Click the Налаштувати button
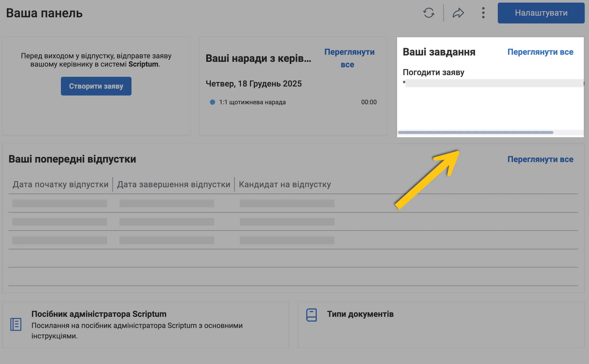Screen dimensions: 589x364 [x=541, y=13]
